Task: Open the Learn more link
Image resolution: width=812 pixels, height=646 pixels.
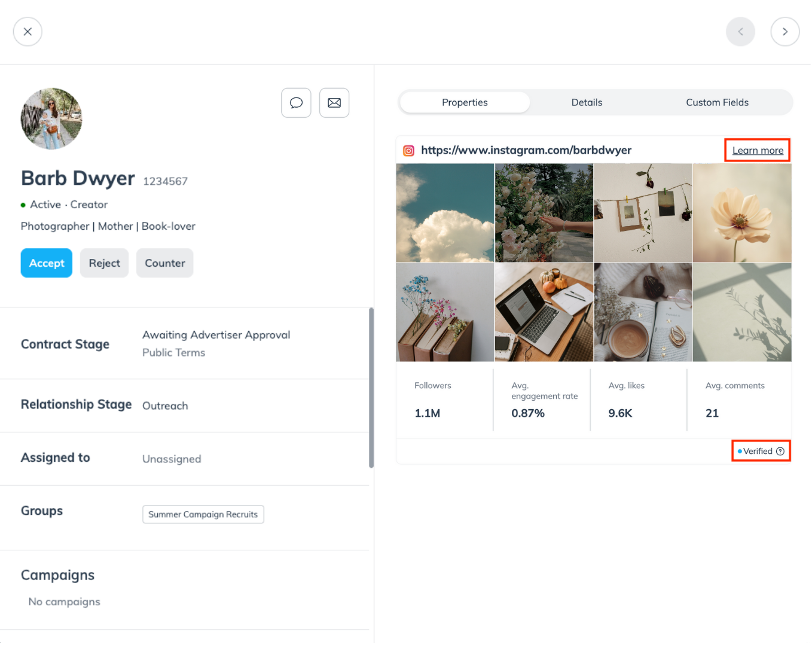Action: [x=758, y=151]
